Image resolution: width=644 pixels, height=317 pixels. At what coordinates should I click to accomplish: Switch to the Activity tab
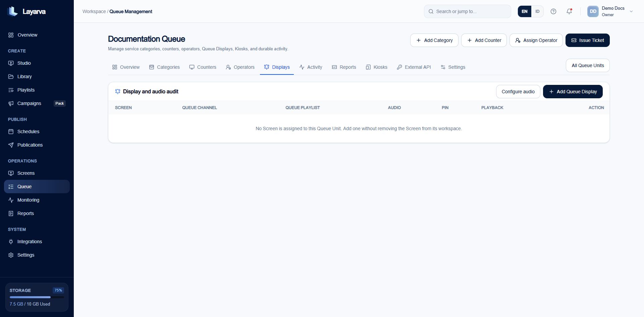pos(311,67)
